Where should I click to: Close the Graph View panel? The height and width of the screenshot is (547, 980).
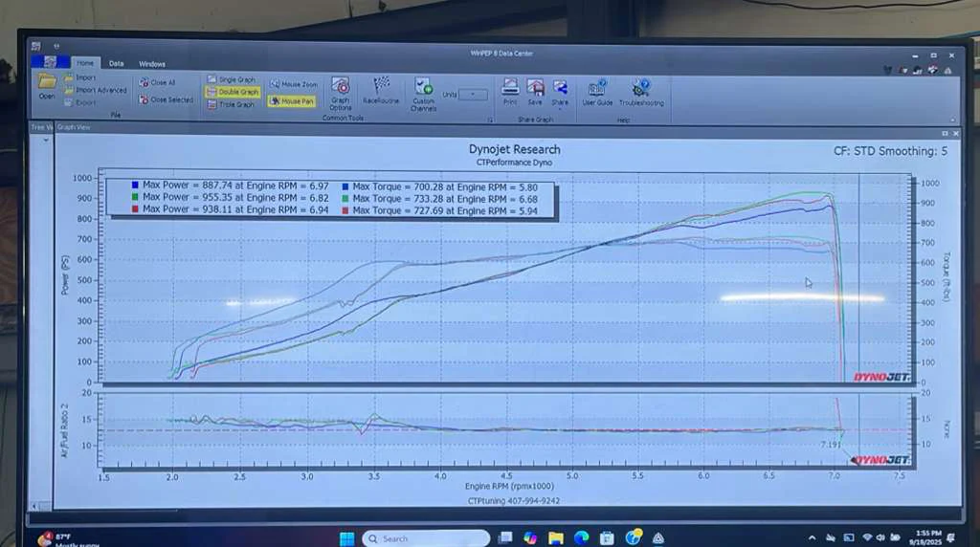(x=955, y=134)
